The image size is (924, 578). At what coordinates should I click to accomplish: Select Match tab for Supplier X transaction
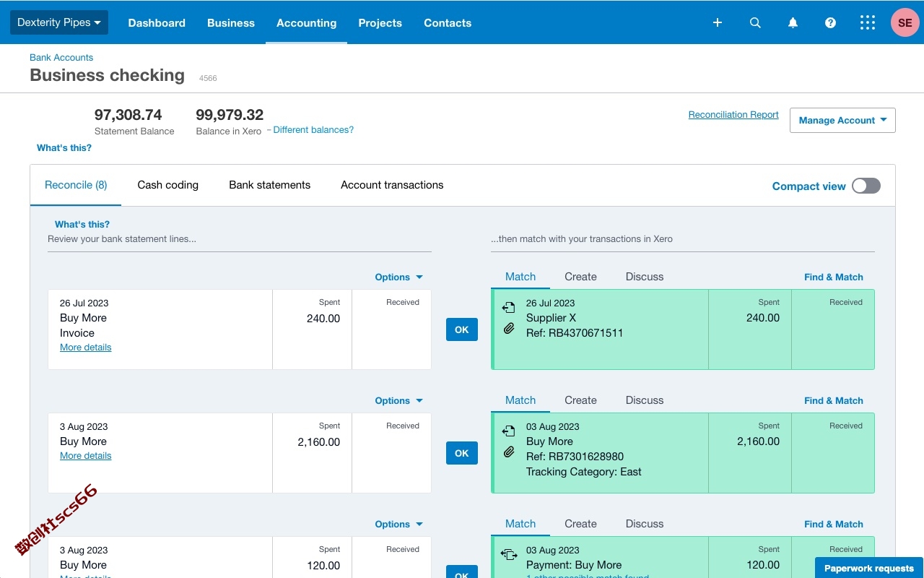pos(520,277)
